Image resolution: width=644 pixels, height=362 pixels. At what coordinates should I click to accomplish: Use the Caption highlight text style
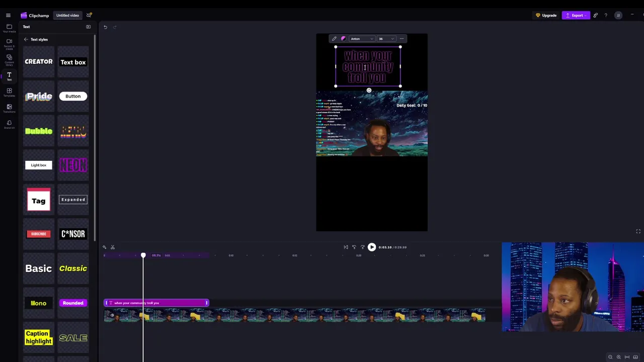tap(39, 337)
